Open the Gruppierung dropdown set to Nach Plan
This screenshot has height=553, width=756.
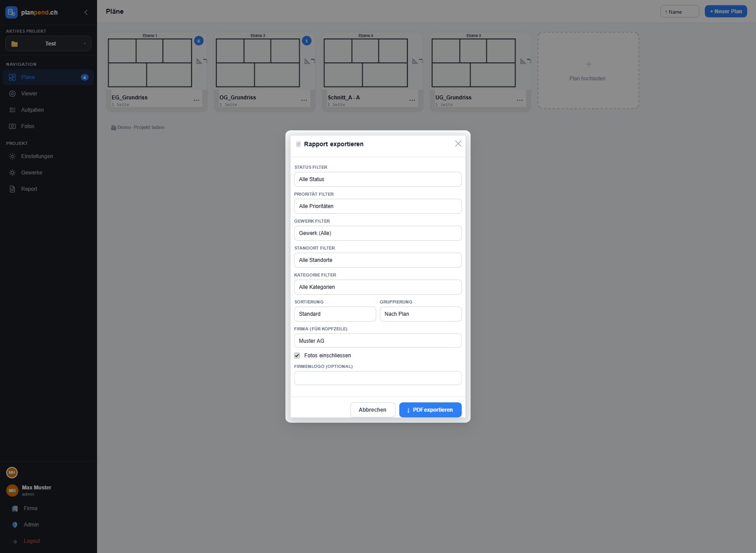click(420, 314)
